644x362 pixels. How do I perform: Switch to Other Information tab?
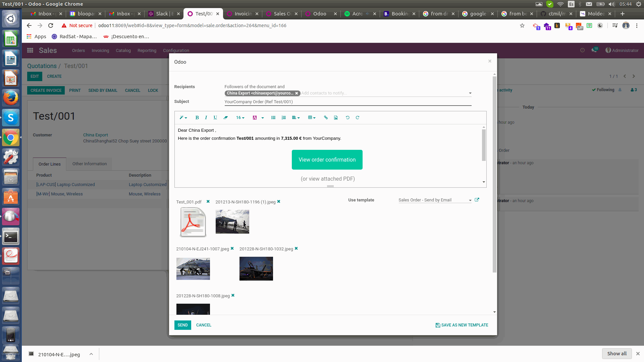click(x=90, y=164)
